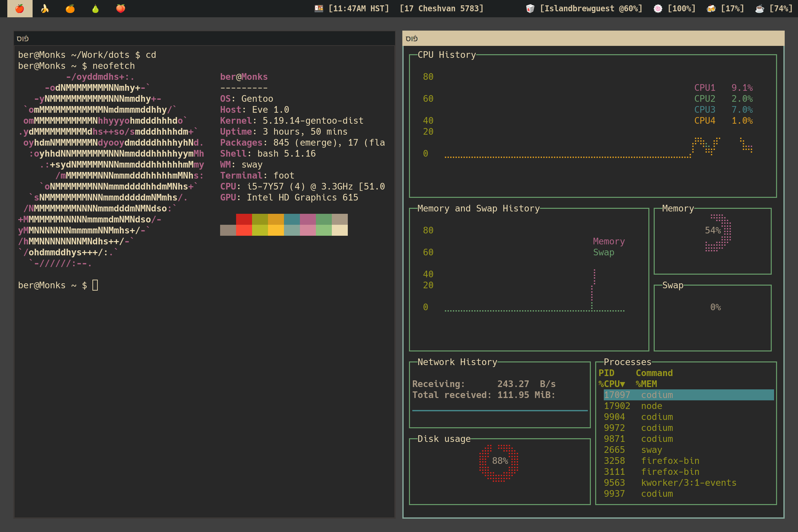Switch to the orange workspace icon
Screen dimensions: 798x532
[70, 9]
